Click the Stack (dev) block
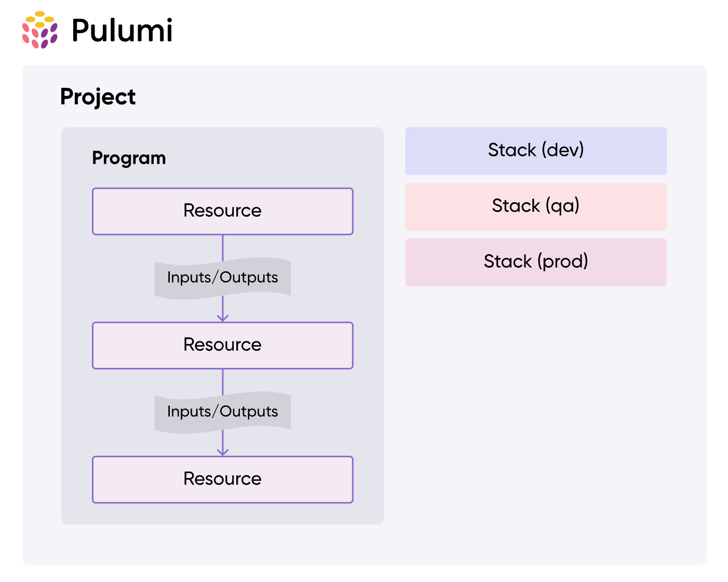The height and width of the screenshot is (582, 728). [x=536, y=151]
